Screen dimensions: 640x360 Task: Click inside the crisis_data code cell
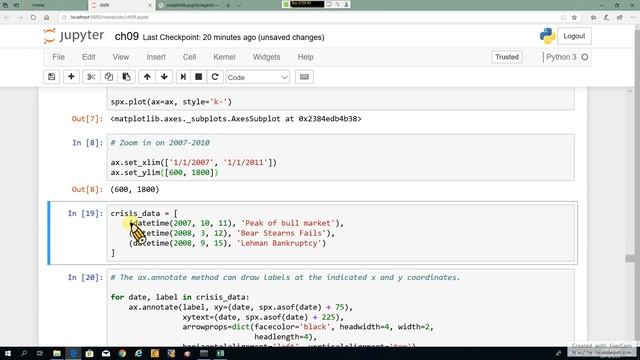(x=340, y=233)
